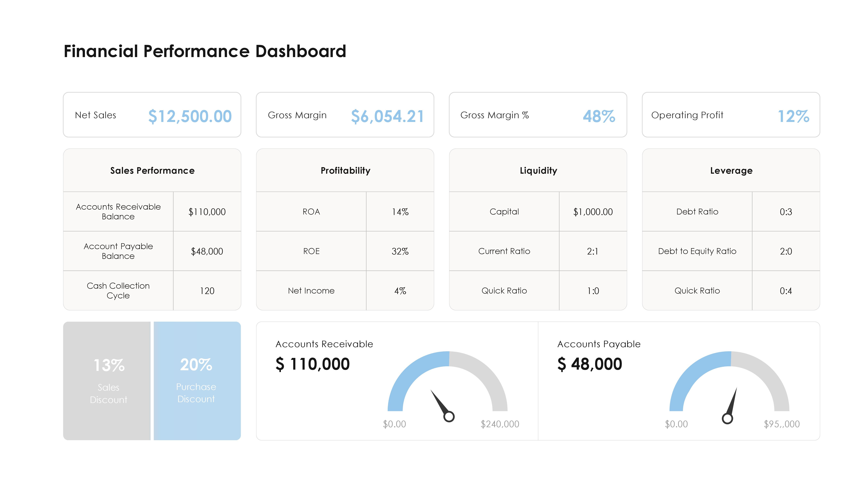868x488 pixels.
Task: Select the ROA row label
Action: tap(311, 212)
